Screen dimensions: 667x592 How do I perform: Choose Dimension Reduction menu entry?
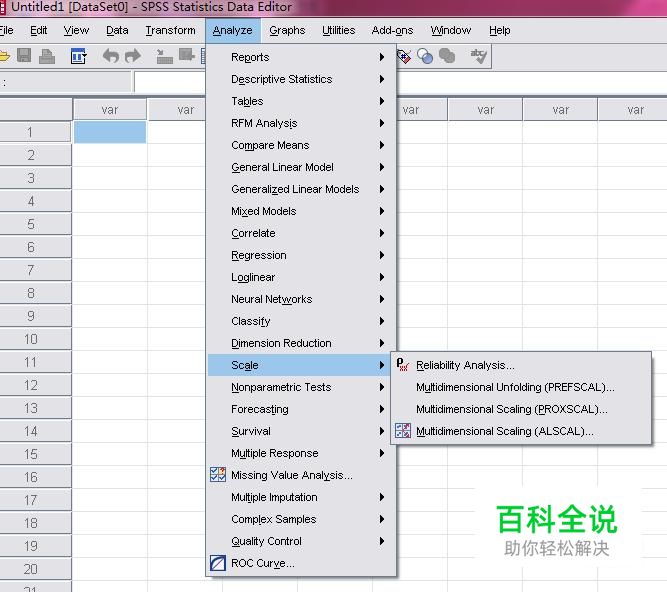click(x=300, y=343)
